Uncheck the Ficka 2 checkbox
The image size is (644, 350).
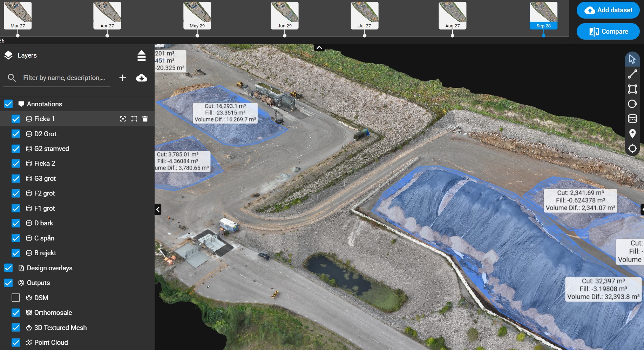point(16,164)
